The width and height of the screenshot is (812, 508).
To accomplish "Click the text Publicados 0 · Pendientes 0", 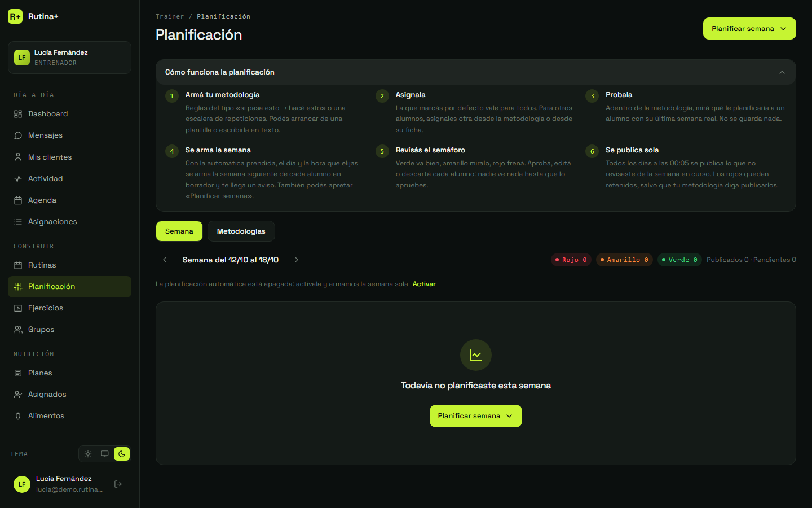I will (x=751, y=260).
